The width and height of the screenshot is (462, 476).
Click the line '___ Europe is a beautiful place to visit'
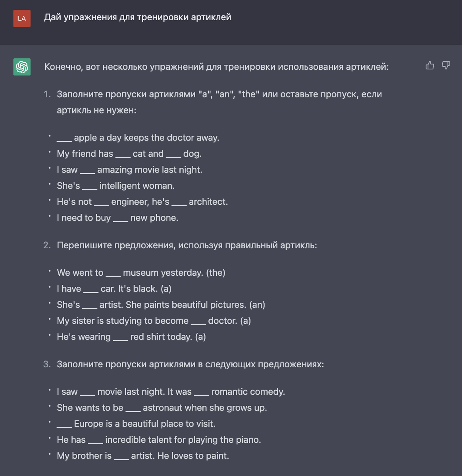136,424
